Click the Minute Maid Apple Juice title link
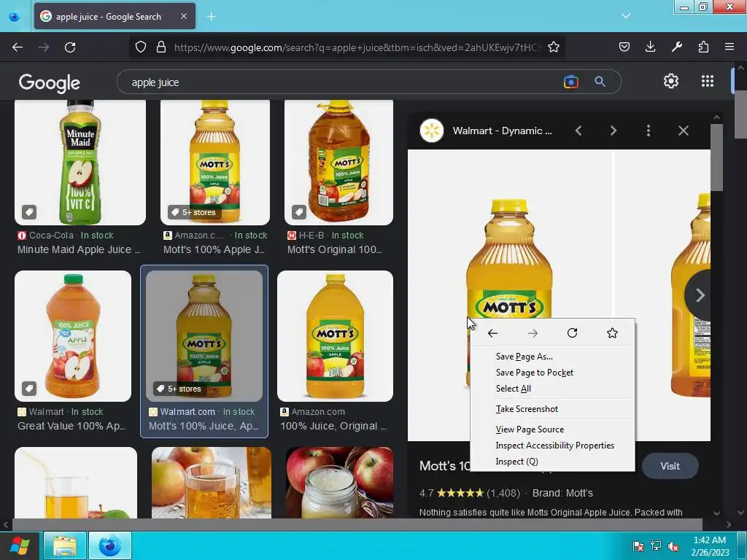The width and height of the screenshot is (747, 560). coord(79,249)
